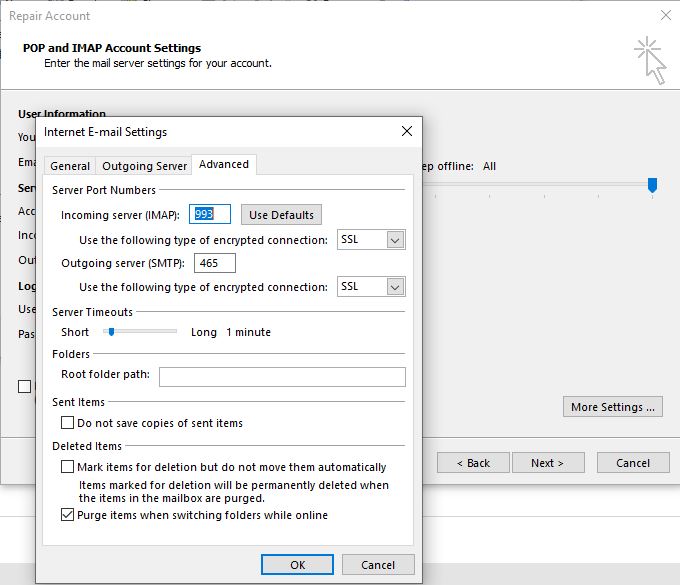680x585 pixels.
Task: Check 'Do not save copies of sent items'
Action: click(x=68, y=423)
